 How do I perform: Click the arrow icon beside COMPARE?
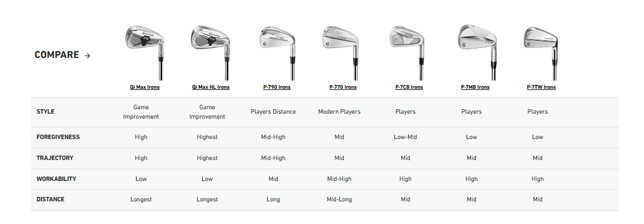87,55
